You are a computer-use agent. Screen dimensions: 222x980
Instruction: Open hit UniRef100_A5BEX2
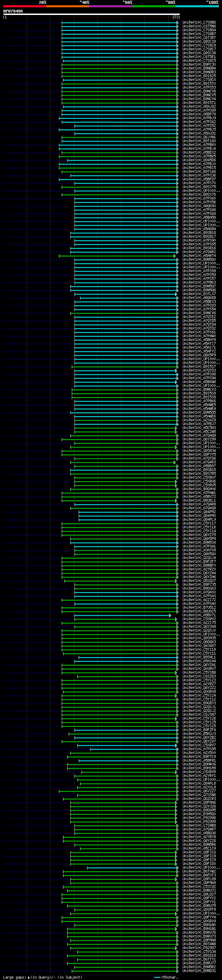[199, 153]
